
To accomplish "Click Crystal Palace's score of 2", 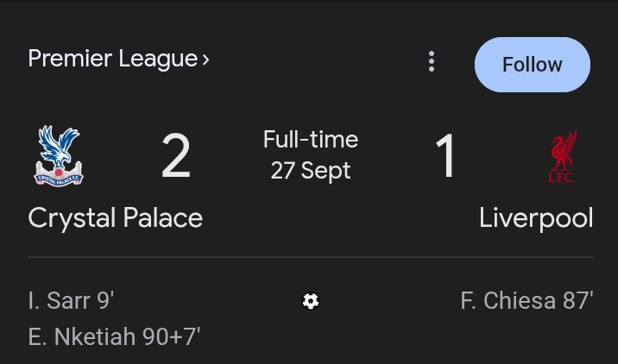I will (176, 155).
